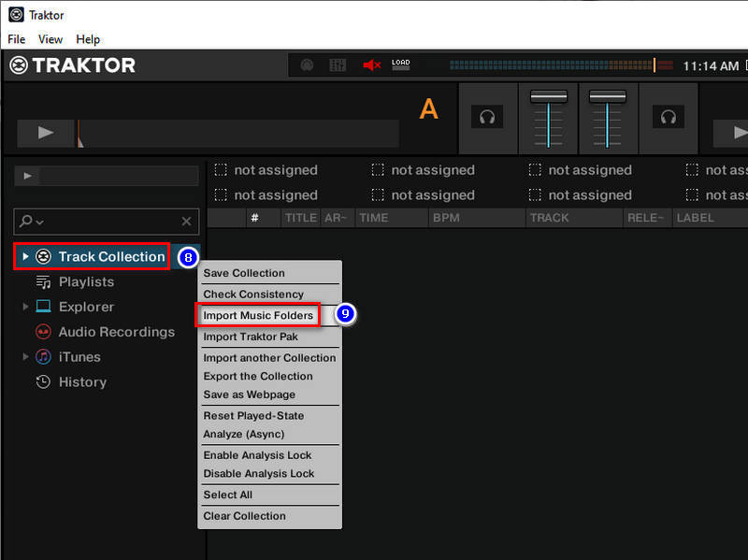Click the History clock icon
Screen dimensions: 748x560
43,381
